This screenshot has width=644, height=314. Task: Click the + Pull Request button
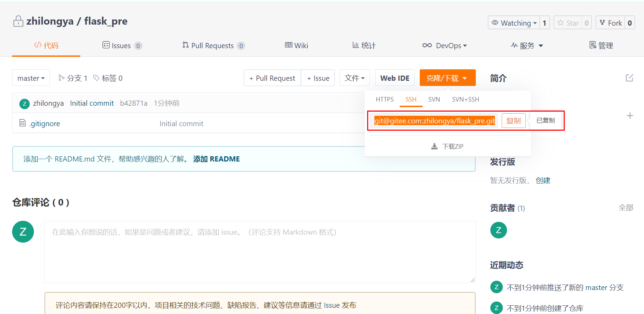(x=272, y=78)
